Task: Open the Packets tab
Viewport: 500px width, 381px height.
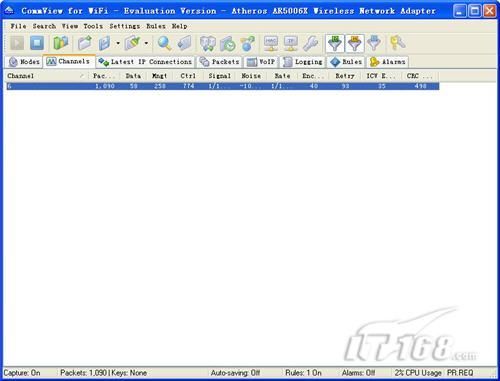Action: coord(220,62)
